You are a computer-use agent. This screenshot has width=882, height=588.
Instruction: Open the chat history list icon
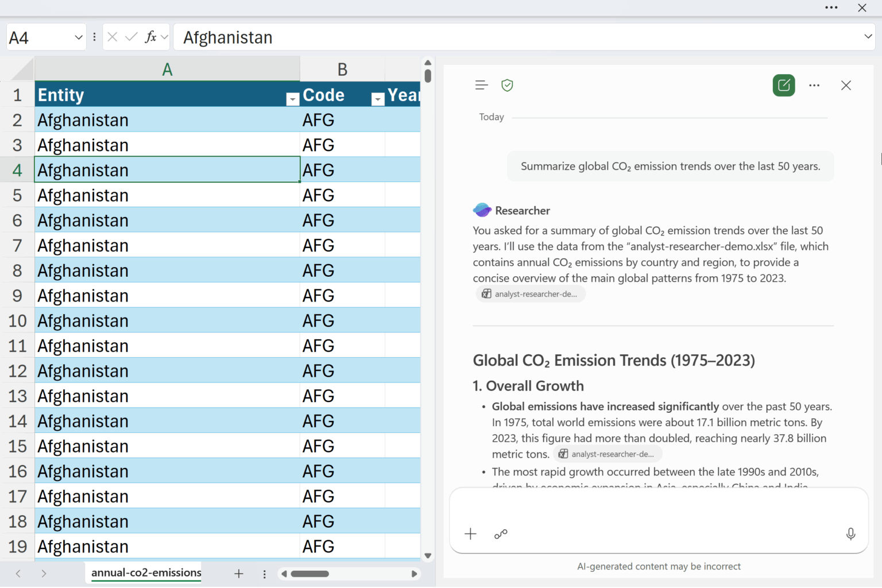pos(481,86)
